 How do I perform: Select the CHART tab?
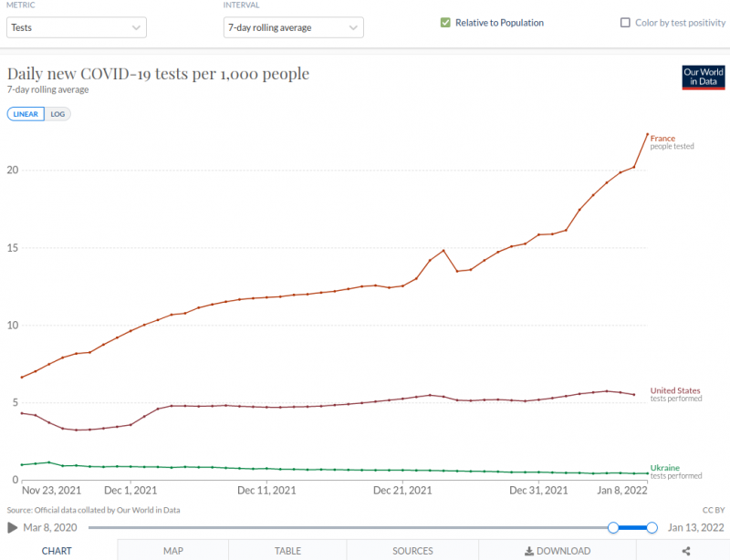(57, 551)
